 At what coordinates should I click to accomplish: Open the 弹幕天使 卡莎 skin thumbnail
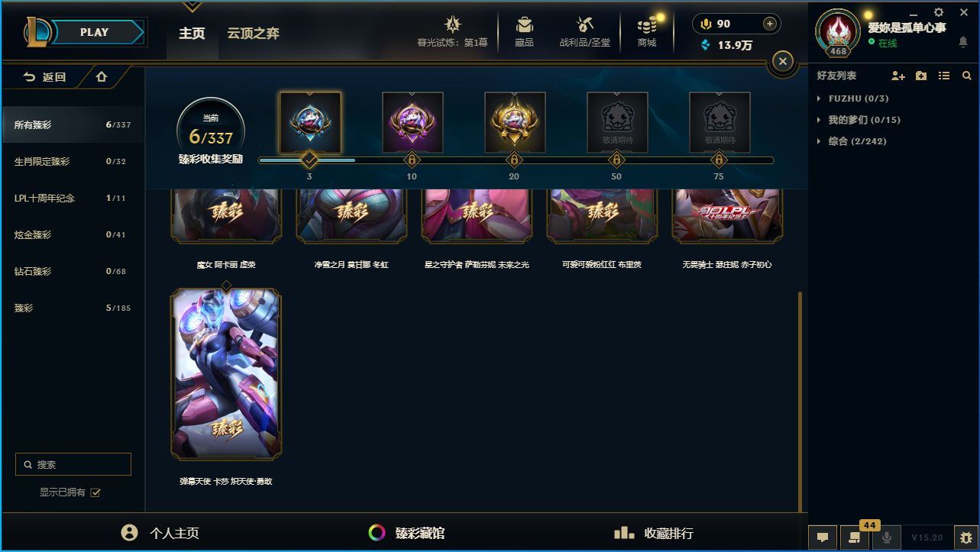[226, 374]
